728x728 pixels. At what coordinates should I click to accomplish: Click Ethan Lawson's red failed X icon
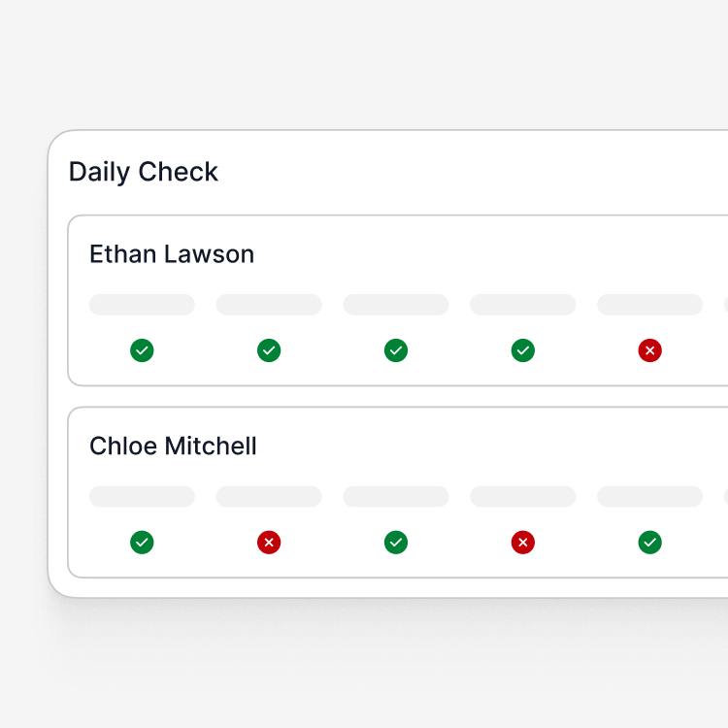point(650,350)
